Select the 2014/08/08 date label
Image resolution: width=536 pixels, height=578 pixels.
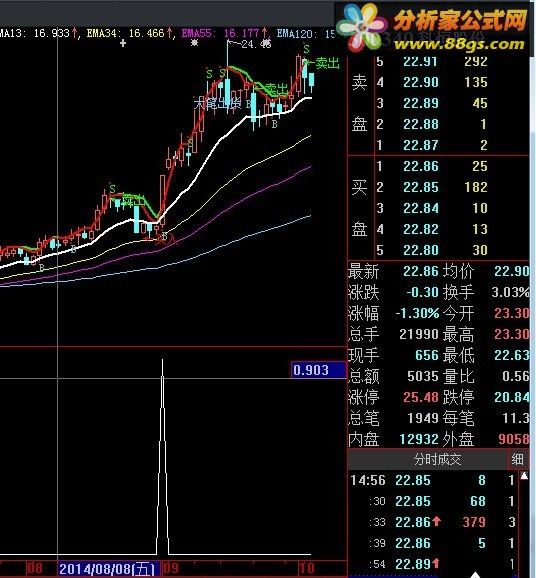(109, 569)
